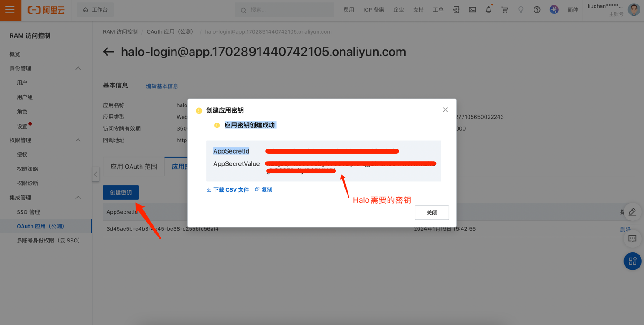Focus the top search field
This screenshot has height=325, width=644.
(284, 10)
